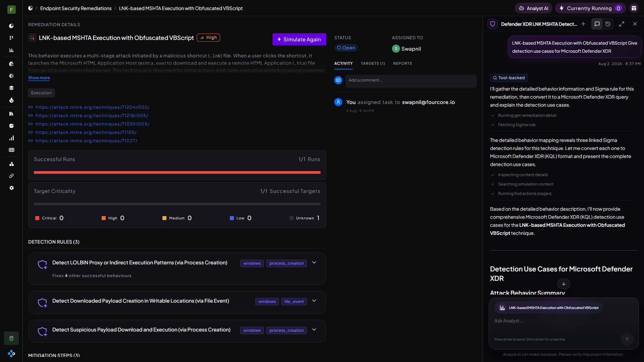Open MITRE technique T1027 link
The height and width of the screenshot is (362, 644).
coord(87,141)
